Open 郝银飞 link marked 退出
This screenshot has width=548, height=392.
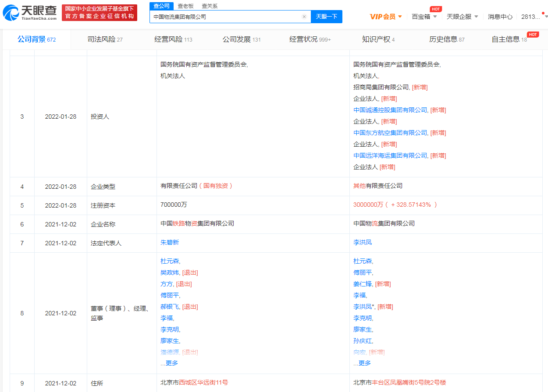tap(170, 307)
